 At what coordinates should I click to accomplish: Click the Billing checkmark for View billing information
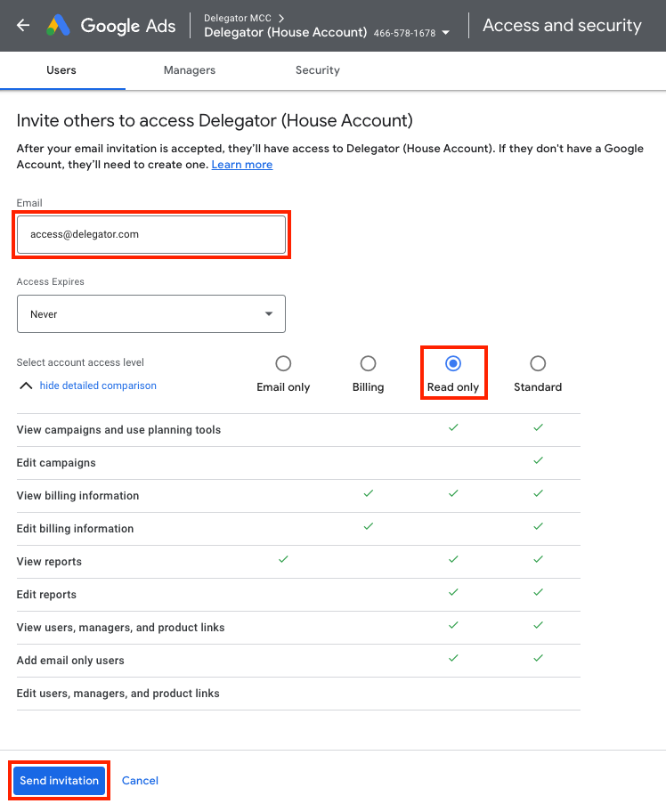click(369, 493)
